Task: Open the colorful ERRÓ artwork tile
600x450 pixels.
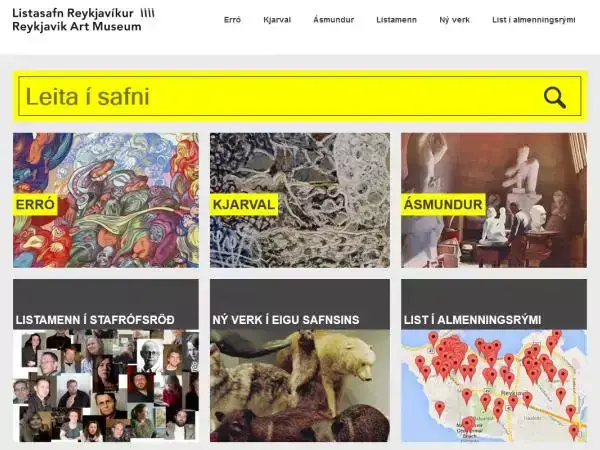Action: (106, 200)
